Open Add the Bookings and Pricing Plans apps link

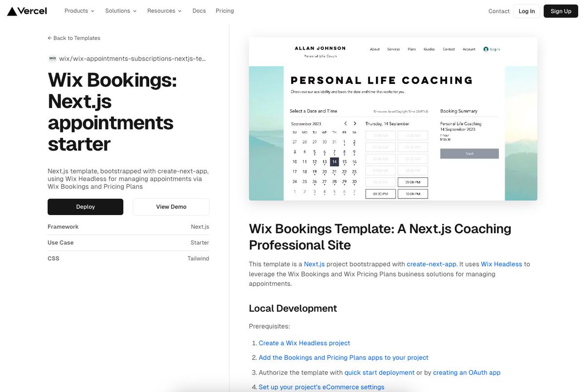(344, 358)
